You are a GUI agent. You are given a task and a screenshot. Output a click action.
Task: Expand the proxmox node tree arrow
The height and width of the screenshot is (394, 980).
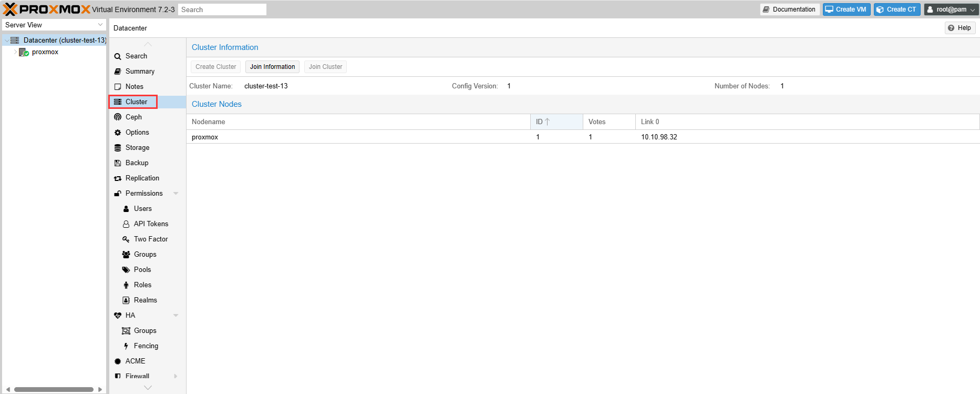pos(15,52)
